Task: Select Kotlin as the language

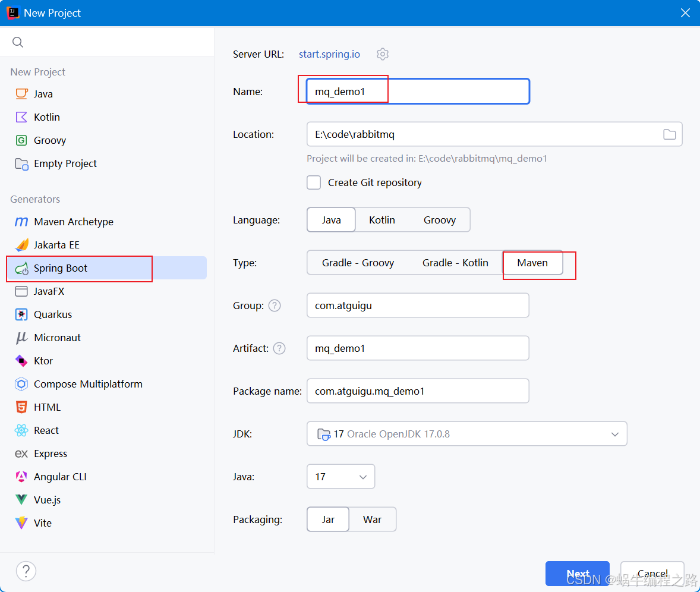Action: (382, 220)
